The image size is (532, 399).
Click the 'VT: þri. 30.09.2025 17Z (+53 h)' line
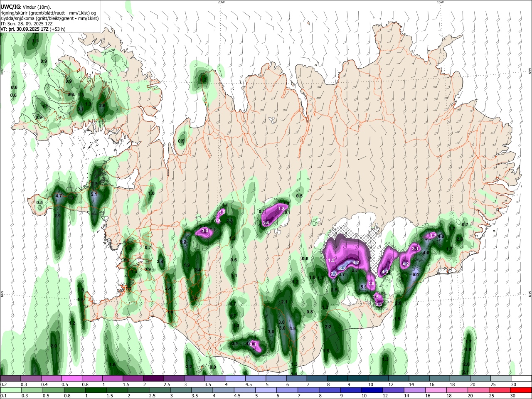click(33, 30)
